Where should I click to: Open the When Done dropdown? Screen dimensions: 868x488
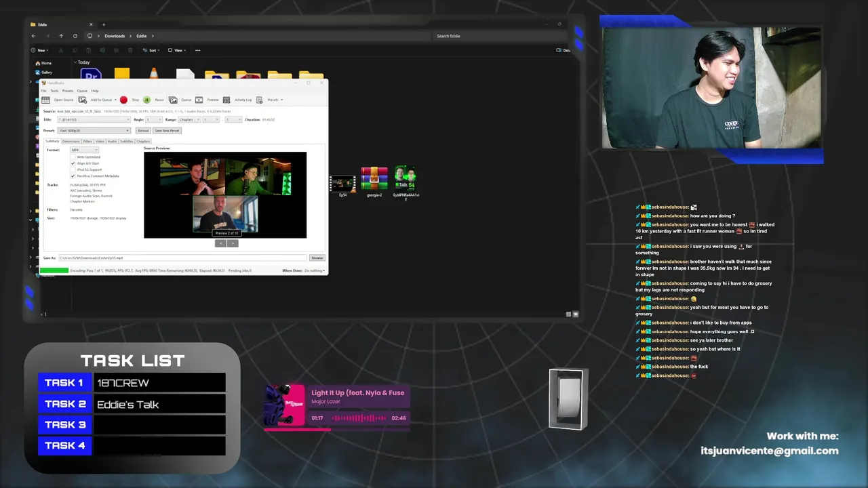click(x=315, y=270)
